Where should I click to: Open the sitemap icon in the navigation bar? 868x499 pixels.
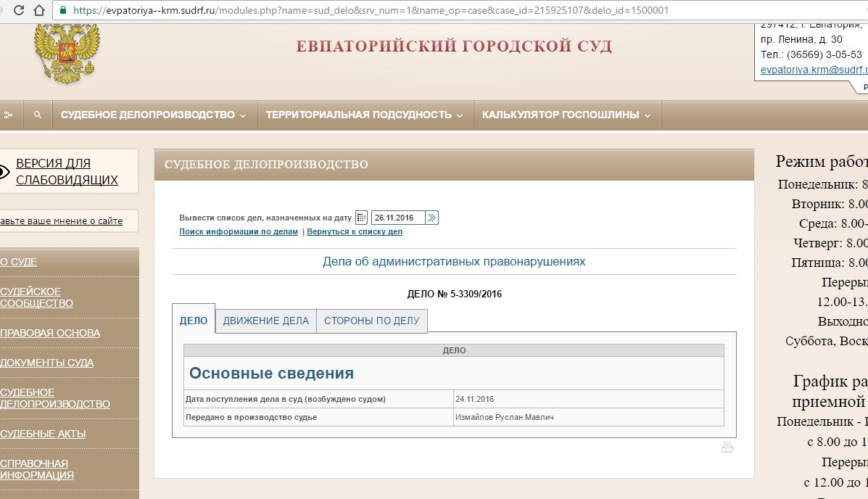click(8, 115)
